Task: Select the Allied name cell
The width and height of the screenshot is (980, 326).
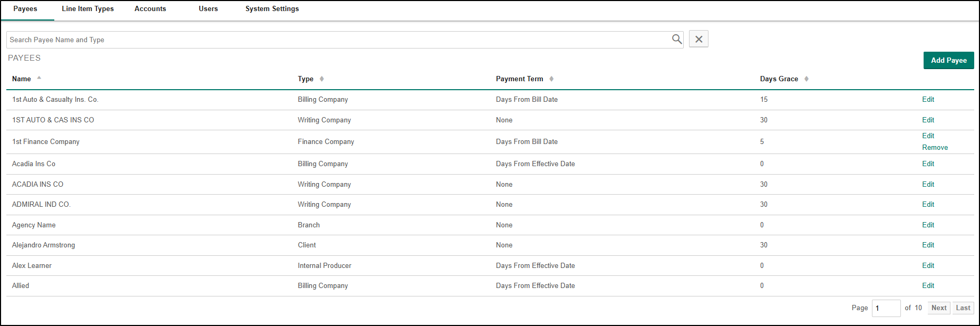Action: (x=21, y=285)
